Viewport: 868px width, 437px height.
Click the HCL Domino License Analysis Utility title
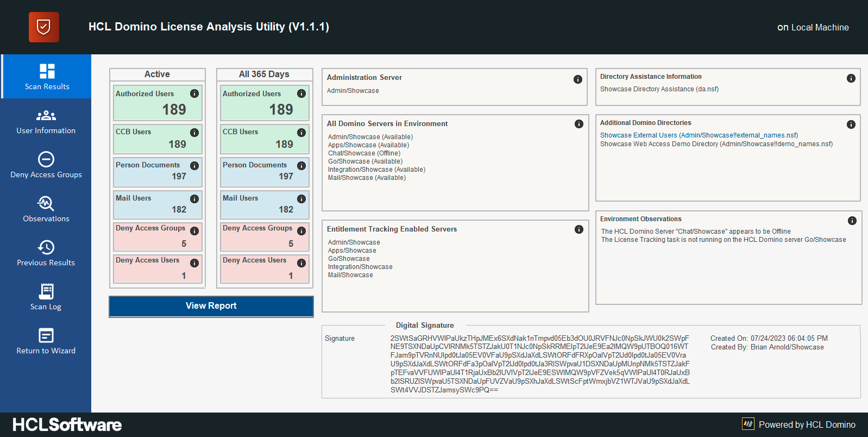(209, 27)
